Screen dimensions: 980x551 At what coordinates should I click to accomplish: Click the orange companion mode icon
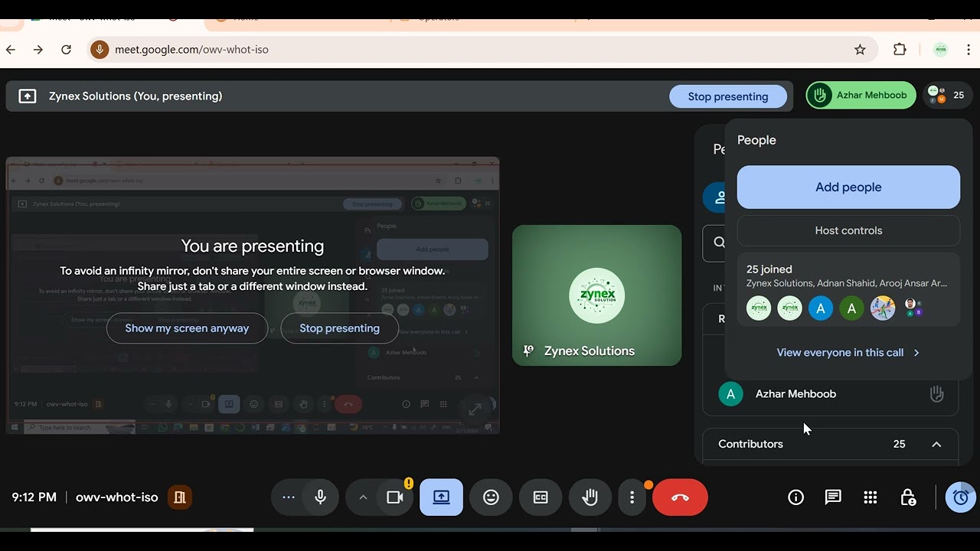tap(180, 497)
